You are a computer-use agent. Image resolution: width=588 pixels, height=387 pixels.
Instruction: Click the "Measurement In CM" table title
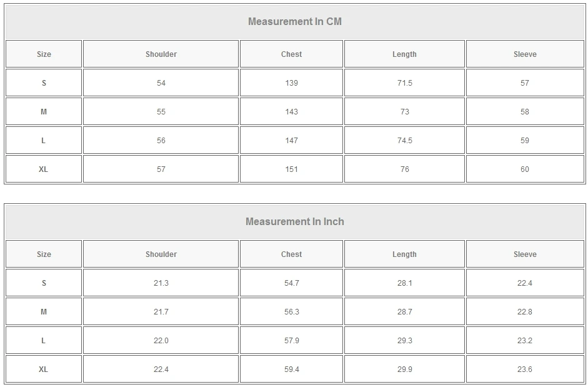pos(294,22)
